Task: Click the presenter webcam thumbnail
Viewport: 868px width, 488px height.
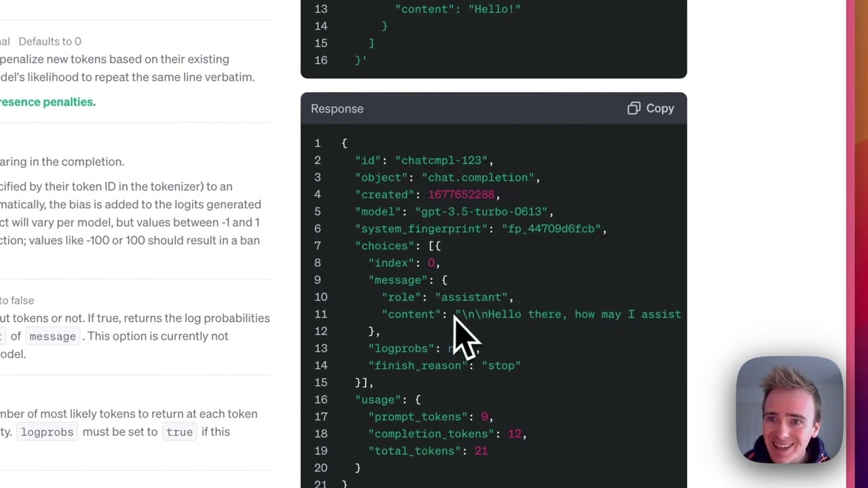Action: click(x=789, y=409)
